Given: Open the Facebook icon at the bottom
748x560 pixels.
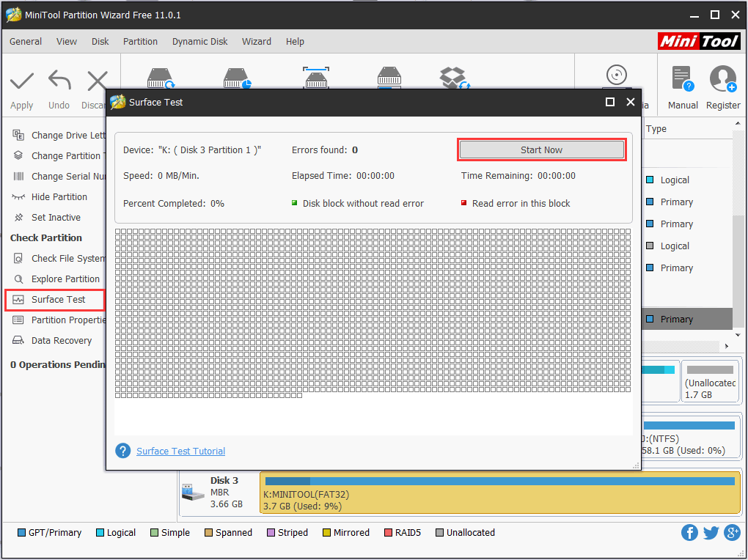Looking at the screenshot, I should [689, 532].
